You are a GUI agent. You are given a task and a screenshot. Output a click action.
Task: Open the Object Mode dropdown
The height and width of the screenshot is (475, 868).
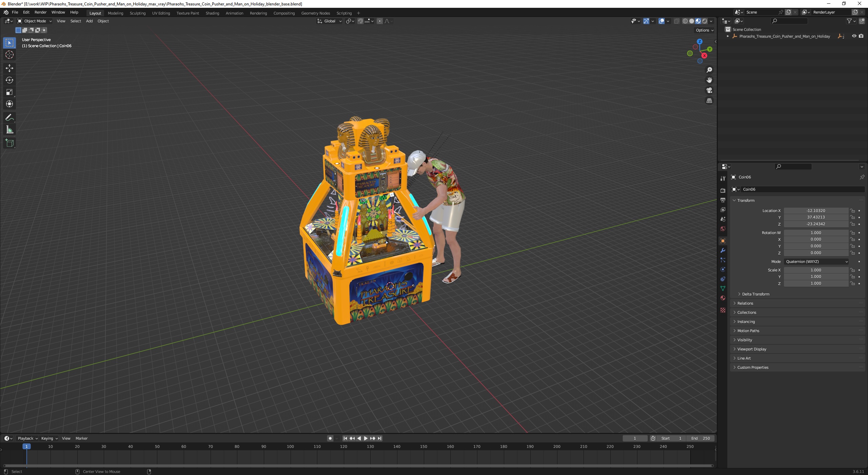(x=35, y=21)
